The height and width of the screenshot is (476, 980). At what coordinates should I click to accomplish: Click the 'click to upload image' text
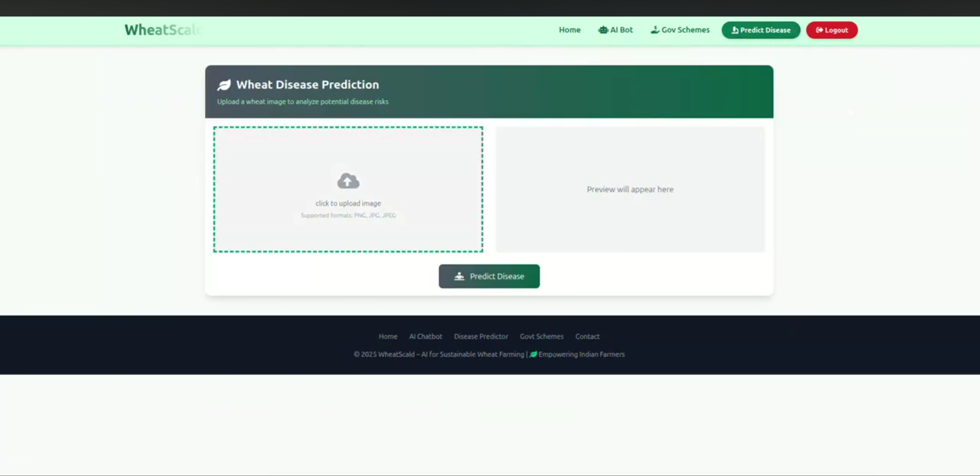click(x=348, y=203)
